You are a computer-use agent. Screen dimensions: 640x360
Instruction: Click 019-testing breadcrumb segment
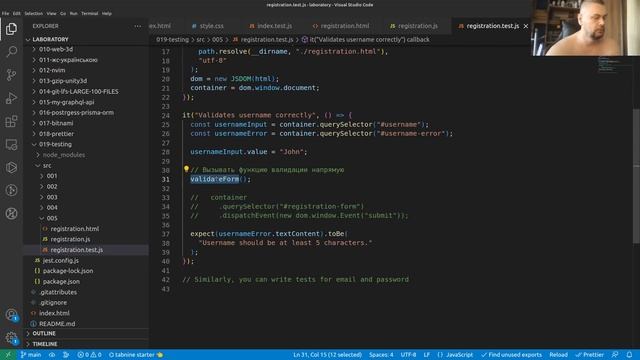pyautogui.click(x=172, y=40)
